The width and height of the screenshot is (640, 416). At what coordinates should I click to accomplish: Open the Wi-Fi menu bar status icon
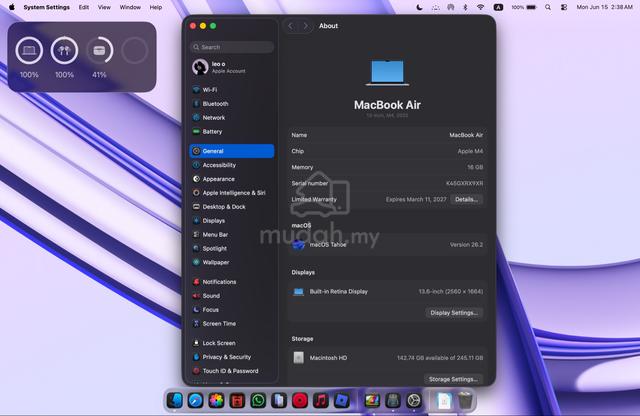[x=480, y=7]
